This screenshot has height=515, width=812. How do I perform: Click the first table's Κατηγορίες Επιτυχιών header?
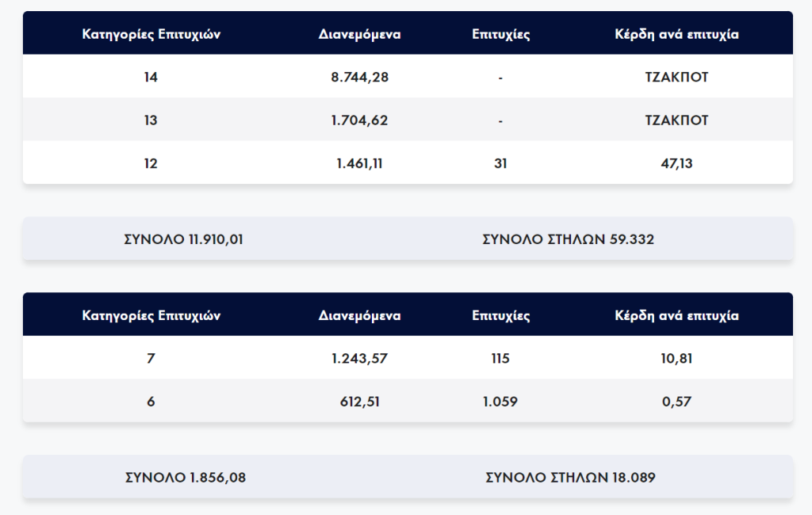click(151, 35)
